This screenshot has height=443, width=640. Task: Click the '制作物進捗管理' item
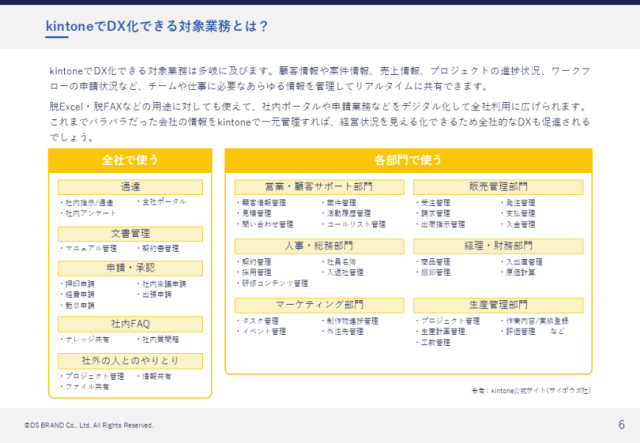[x=352, y=321]
